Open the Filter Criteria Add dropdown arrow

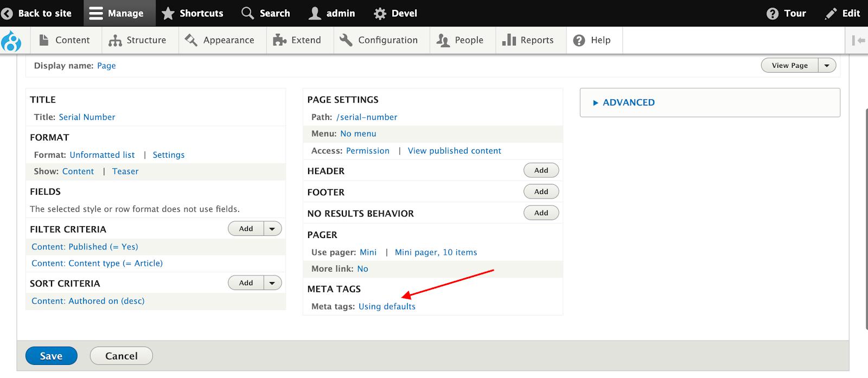(272, 229)
